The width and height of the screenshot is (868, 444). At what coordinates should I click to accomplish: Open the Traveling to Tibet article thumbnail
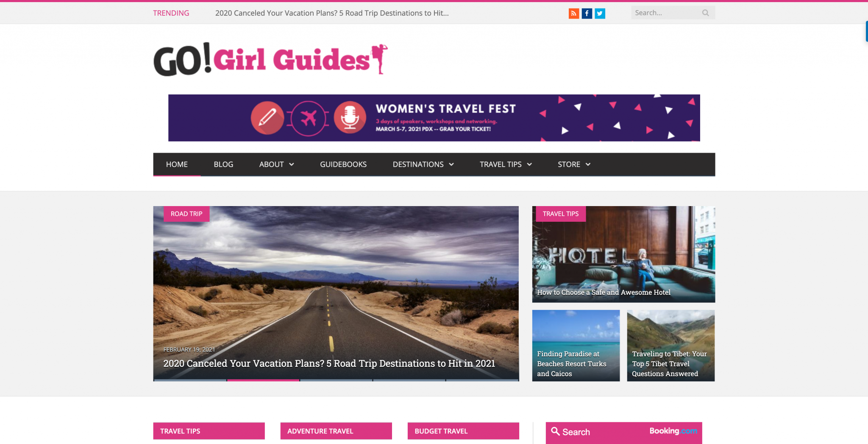click(x=670, y=345)
